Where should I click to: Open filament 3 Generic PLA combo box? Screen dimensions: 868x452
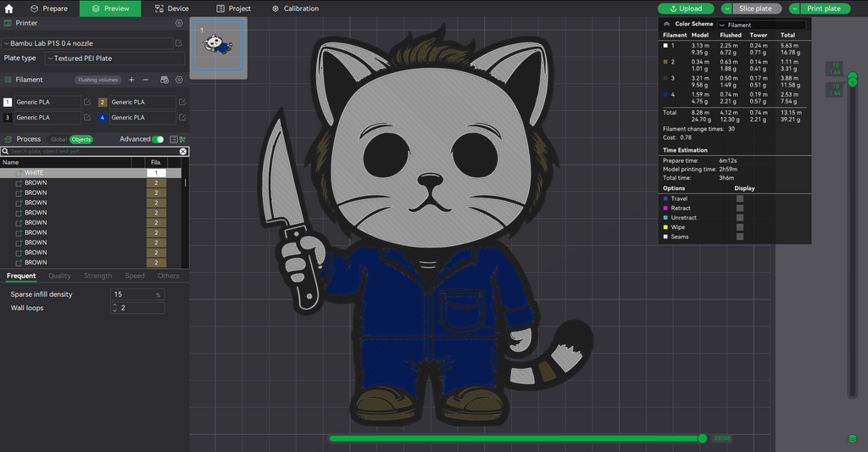tap(47, 117)
